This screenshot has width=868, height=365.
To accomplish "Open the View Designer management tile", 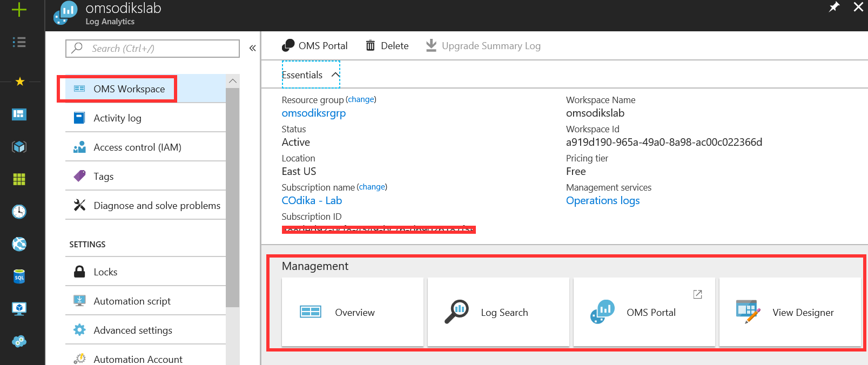I will click(x=790, y=312).
